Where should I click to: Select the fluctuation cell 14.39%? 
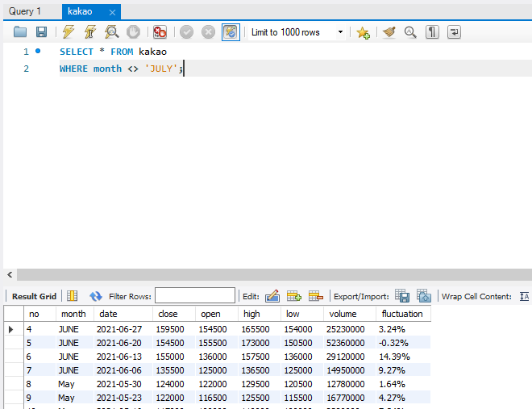click(x=403, y=357)
